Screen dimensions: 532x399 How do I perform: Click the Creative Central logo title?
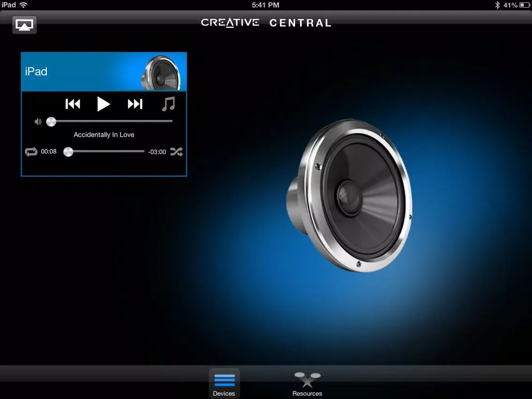click(266, 23)
